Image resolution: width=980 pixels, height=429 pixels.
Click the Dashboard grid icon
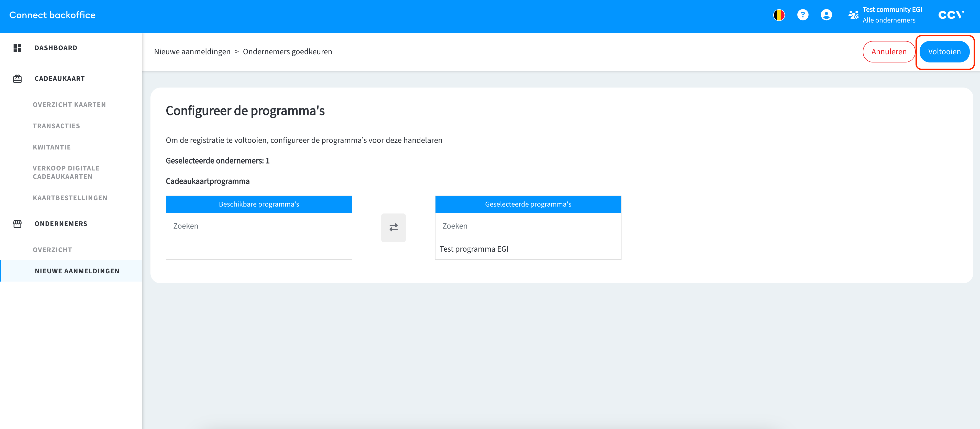tap(17, 48)
